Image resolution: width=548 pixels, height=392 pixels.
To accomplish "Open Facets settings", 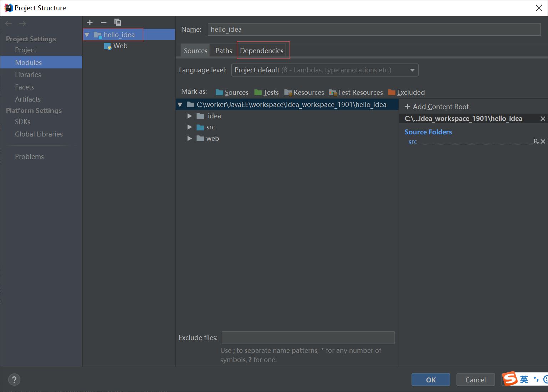I will (x=25, y=87).
